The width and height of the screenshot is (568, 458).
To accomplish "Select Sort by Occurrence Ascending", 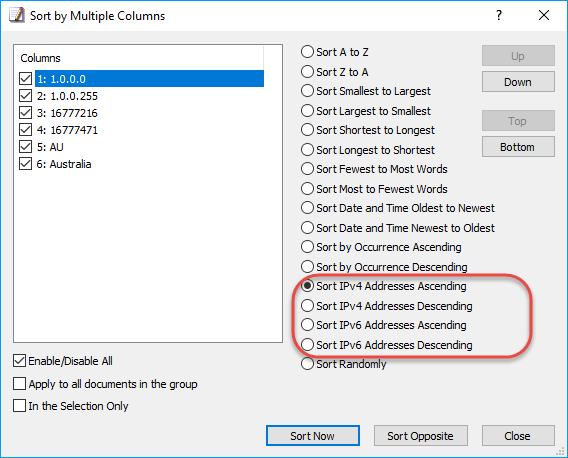I will coord(307,247).
